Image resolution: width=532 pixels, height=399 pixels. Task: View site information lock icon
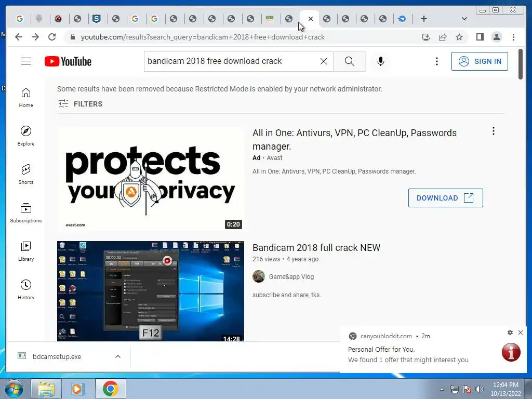(72, 37)
